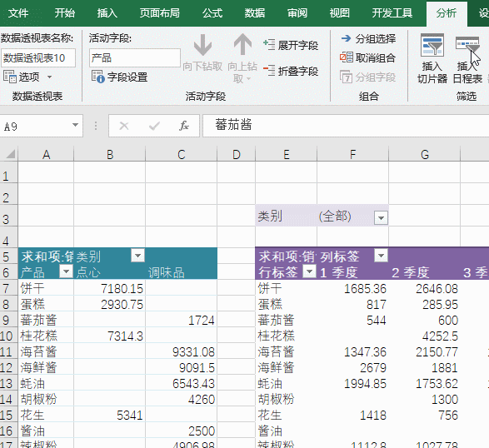Click the PivotTable Options (选项) button
489x448 pixels.
point(22,77)
